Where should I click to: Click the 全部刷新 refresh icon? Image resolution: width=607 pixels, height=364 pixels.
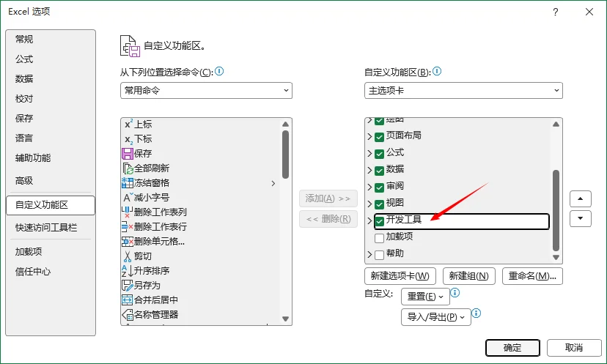(x=128, y=168)
